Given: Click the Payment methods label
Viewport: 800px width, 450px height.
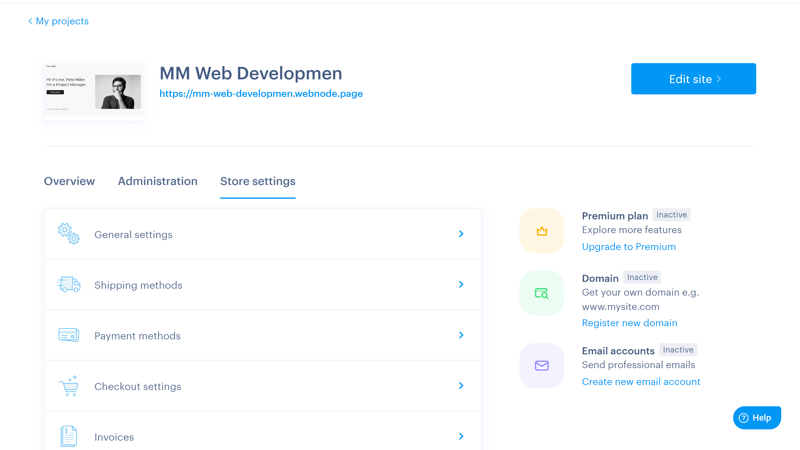Looking at the screenshot, I should click(x=137, y=336).
